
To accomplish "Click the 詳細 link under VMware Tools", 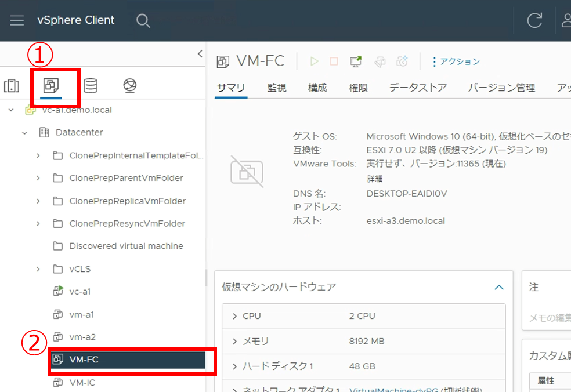I will pos(374,179).
